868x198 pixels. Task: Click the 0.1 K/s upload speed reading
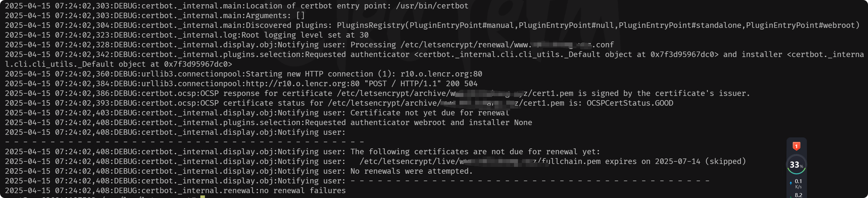798,184
